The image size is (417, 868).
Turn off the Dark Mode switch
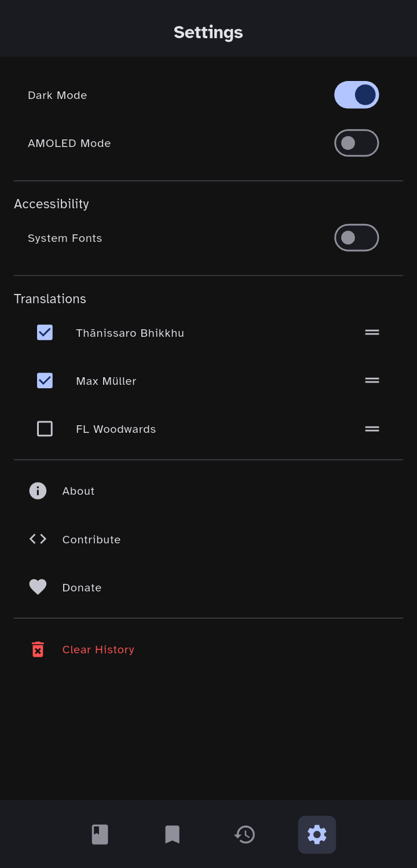[x=356, y=95]
